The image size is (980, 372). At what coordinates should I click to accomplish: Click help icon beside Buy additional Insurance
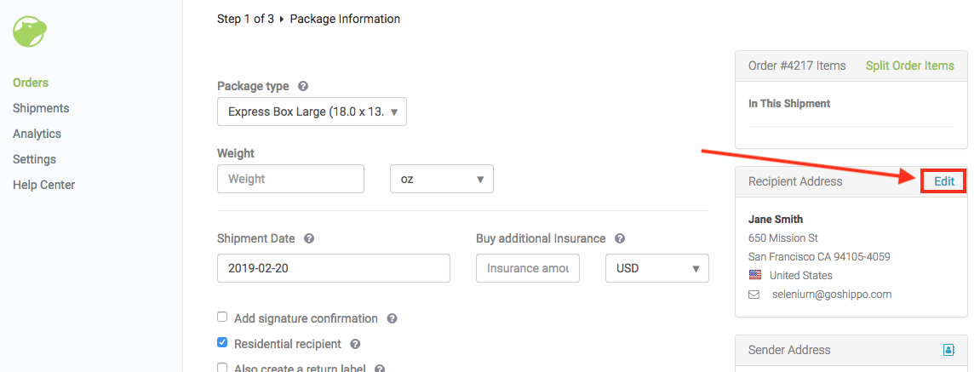point(619,239)
